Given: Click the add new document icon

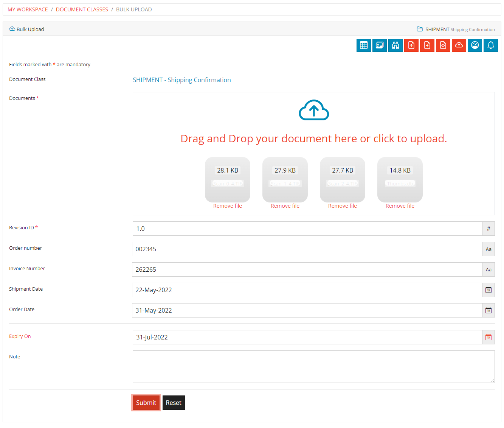Looking at the screenshot, I should coord(427,45).
